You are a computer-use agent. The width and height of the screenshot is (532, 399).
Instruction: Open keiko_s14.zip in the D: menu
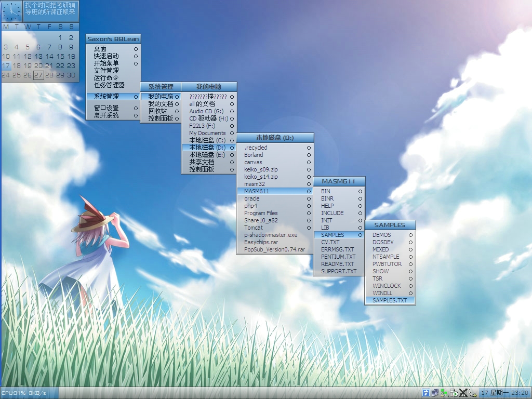[275, 177]
